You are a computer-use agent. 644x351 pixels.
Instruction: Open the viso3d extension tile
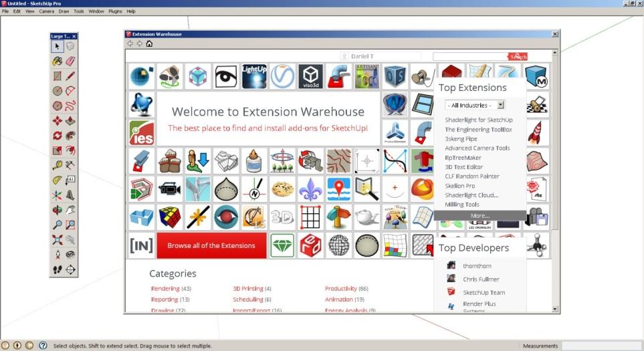[x=310, y=76]
